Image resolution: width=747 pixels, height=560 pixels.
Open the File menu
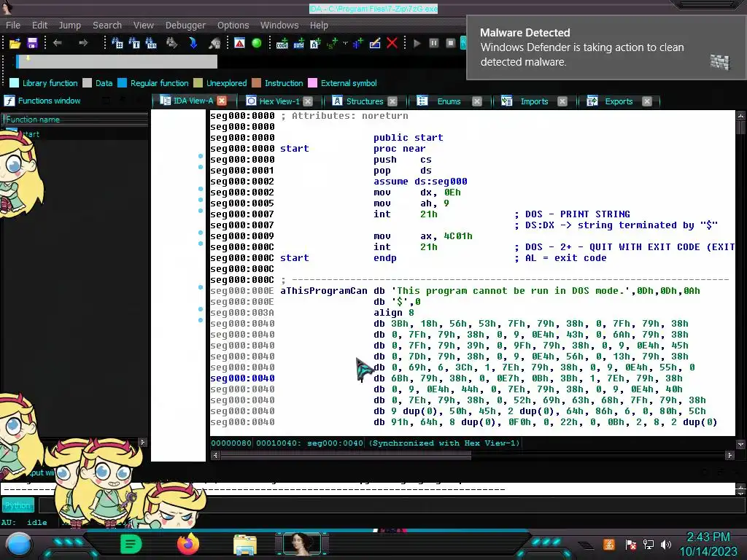(x=13, y=26)
